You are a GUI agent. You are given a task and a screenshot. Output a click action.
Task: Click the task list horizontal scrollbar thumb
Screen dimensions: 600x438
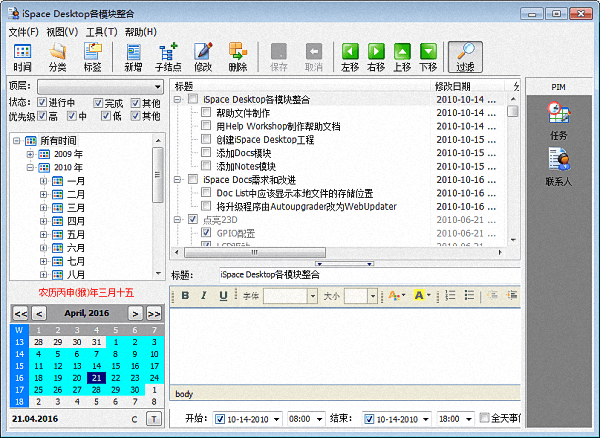[x=255, y=252]
